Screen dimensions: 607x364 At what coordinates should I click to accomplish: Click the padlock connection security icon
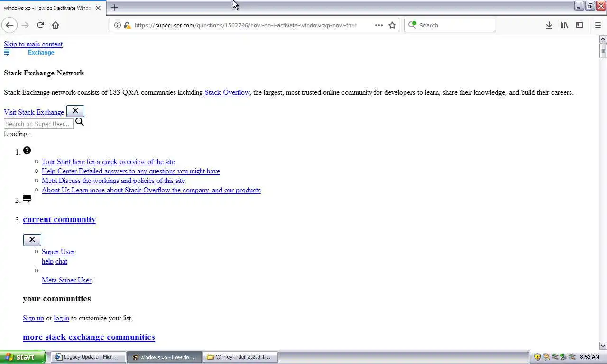click(127, 25)
